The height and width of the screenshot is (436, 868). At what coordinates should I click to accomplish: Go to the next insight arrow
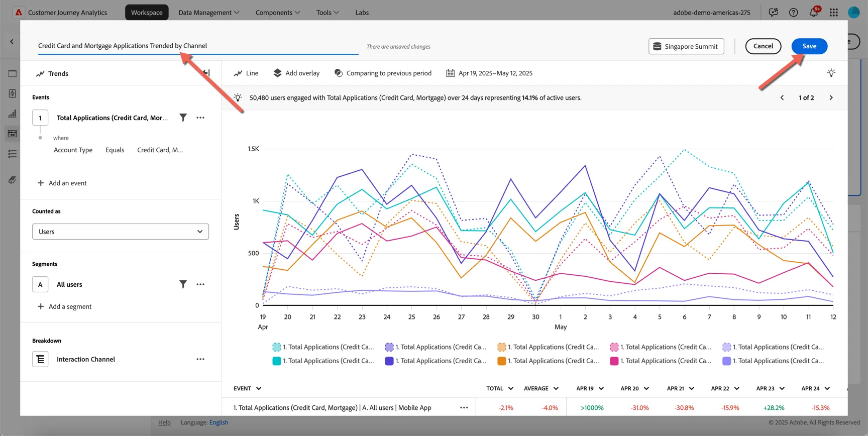pos(831,97)
